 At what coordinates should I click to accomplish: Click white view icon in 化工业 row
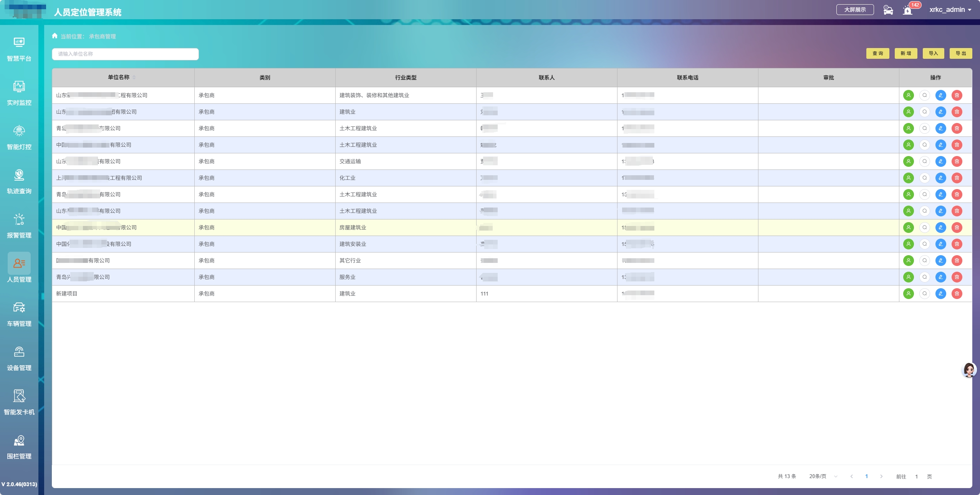coord(924,178)
